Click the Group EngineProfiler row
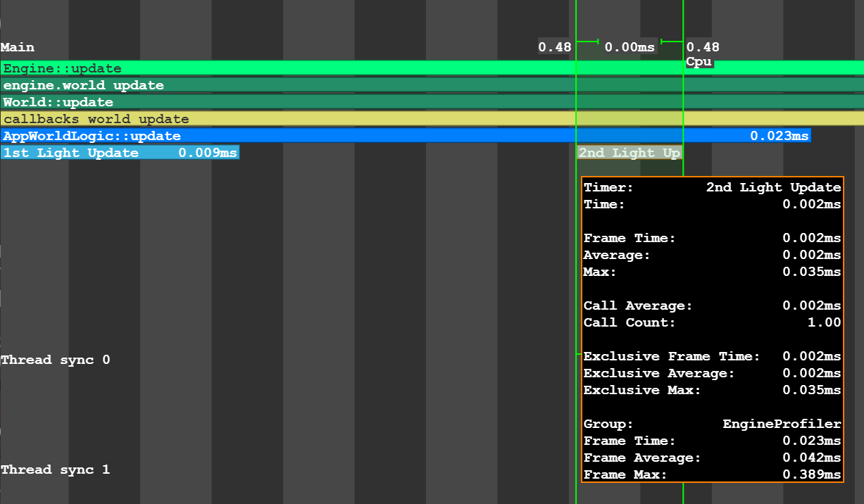The width and height of the screenshot is (864, 504). pos(712,424)
